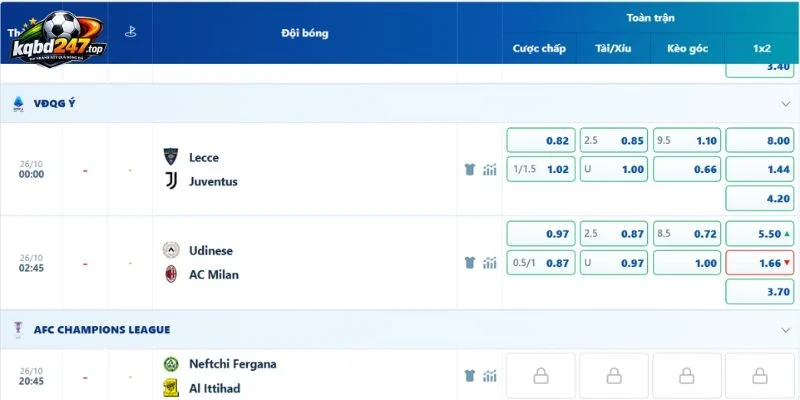This screenshot has height=400, width=800.
Task: Open jersey icon for Neftchi Fergana match
Action: [470, 376]
